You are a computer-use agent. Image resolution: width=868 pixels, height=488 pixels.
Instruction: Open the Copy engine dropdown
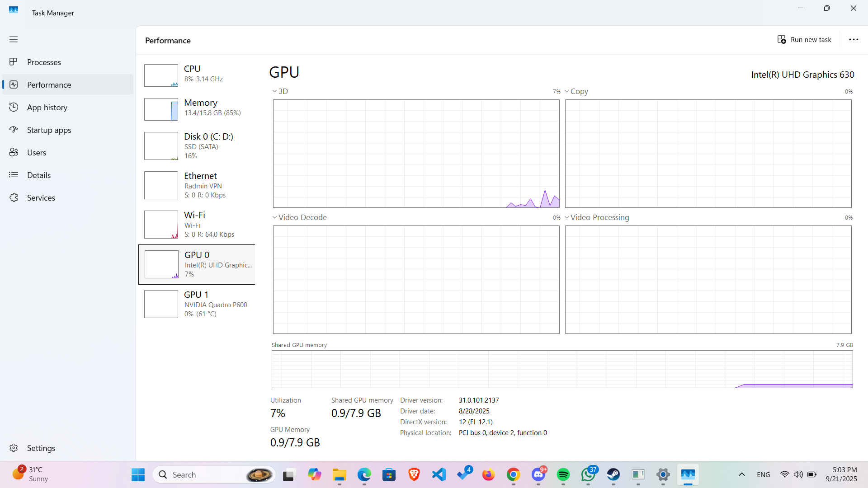[576, 91]
